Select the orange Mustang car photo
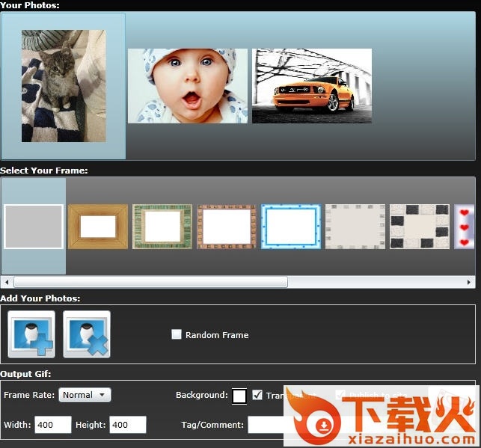481x448 pixels. (312, 86)
